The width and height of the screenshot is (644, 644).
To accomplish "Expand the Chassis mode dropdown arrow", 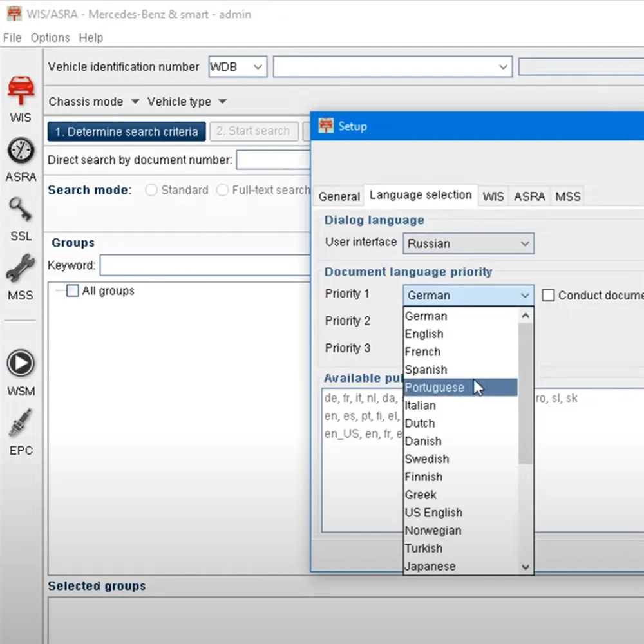I will click(x=135, y=101).
